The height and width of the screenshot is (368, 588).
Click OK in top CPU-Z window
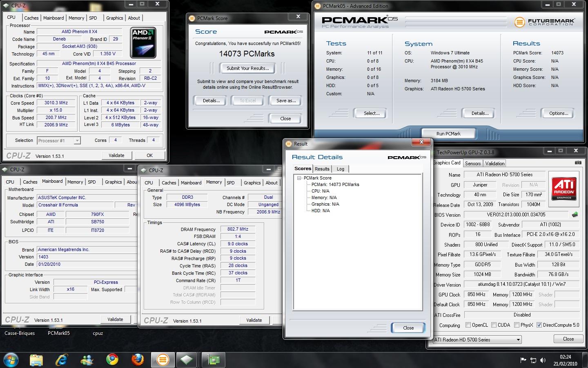(x=149, y=155)
